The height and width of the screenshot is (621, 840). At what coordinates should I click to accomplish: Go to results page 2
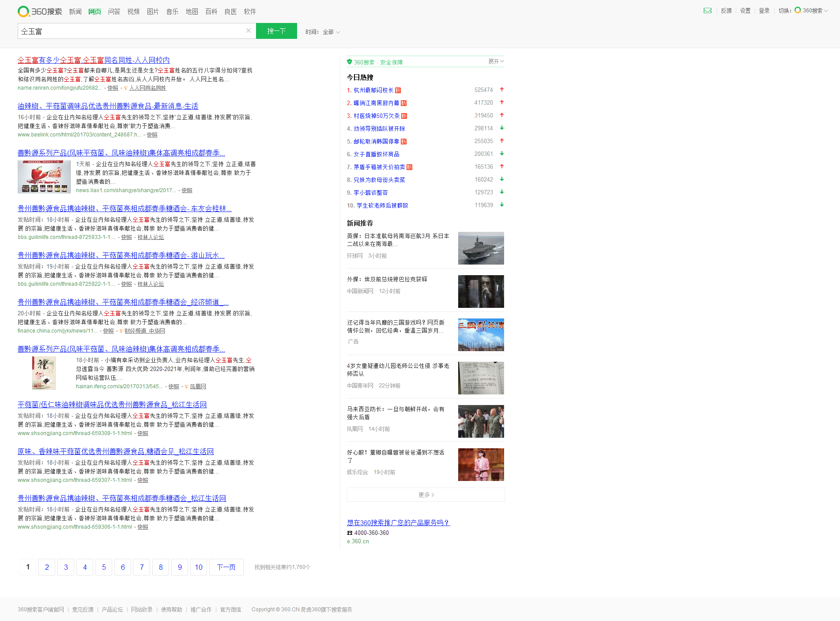coord(47,567)
